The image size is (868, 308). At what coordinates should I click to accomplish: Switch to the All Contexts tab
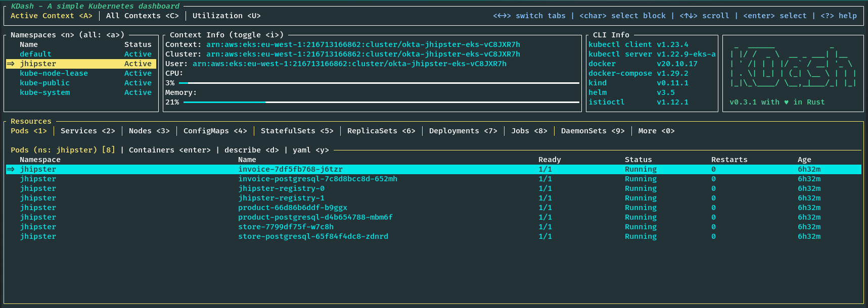tap(142, 16)
